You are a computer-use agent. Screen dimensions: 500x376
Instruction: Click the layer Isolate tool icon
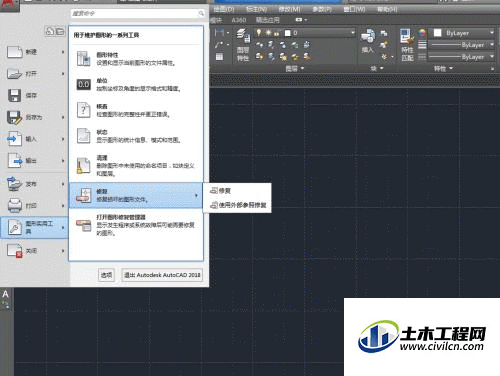point(271,44)
